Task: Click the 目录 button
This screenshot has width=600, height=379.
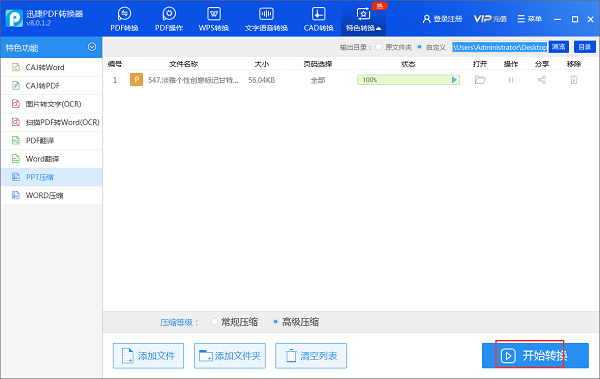Action: pyautogui.click(x=585, y=47)
